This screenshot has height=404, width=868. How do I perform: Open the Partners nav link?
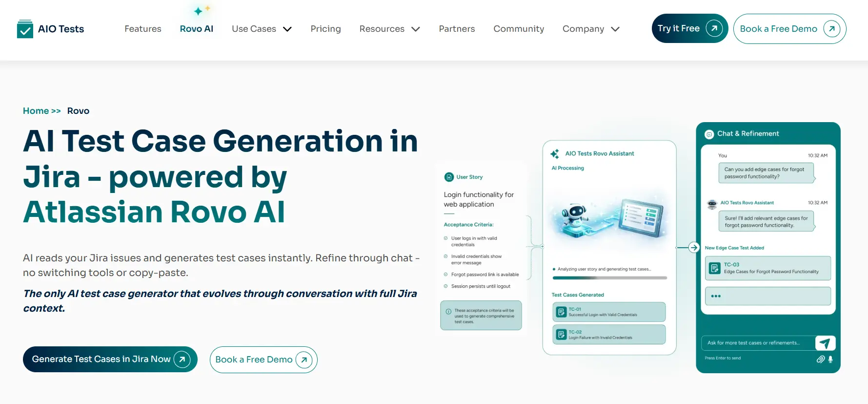click(457, 29)
